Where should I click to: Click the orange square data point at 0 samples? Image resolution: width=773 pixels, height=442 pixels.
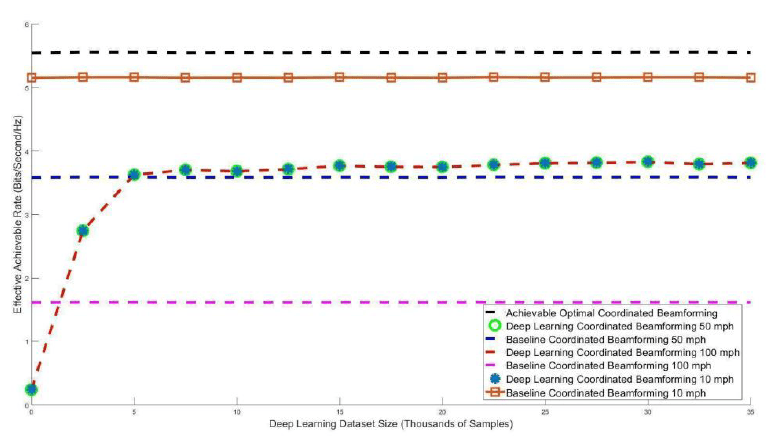coord(31,77)
